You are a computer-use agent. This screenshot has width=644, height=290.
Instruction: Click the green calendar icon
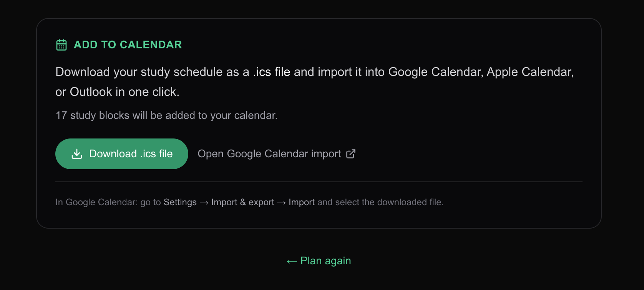tap(61, 45)
